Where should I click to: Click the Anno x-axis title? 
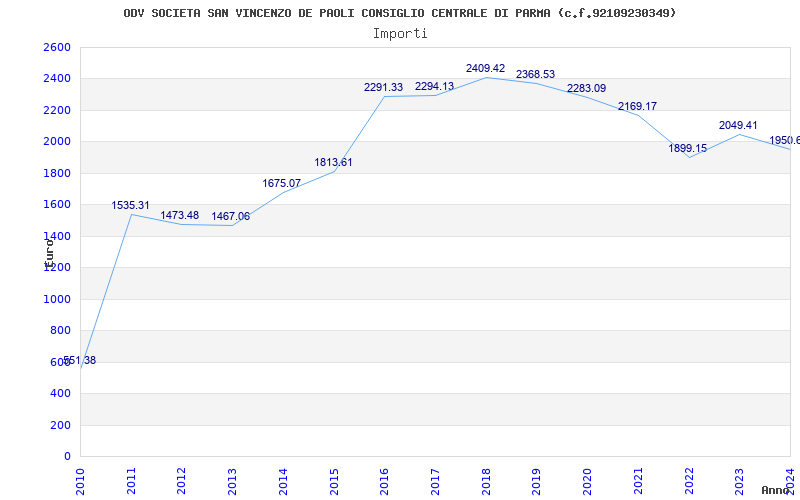point(776,490)
